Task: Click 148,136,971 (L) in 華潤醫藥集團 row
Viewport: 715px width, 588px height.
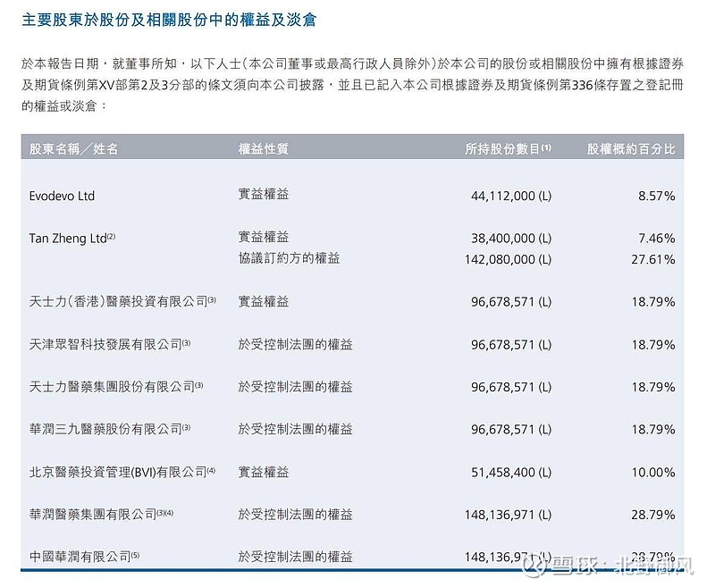Action: (508, 515)
